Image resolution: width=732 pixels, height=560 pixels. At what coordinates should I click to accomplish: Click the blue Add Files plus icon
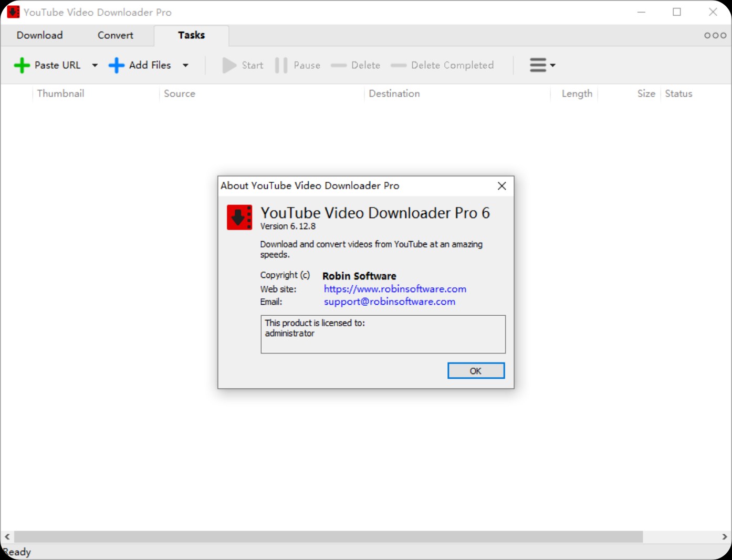click(116, 65)
